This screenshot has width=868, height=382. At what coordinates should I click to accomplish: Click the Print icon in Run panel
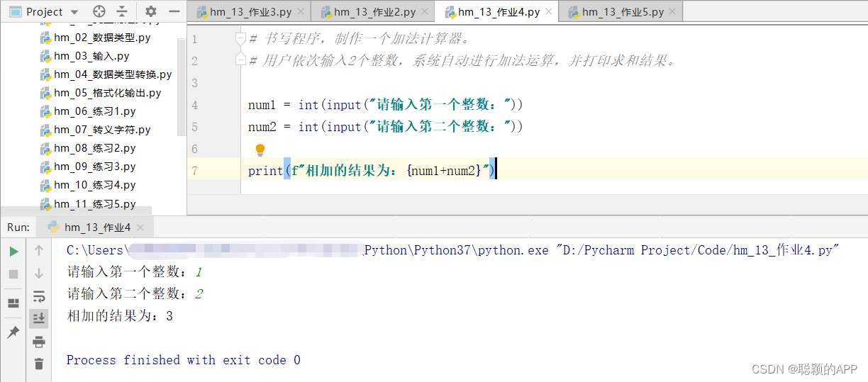[39, 342]
